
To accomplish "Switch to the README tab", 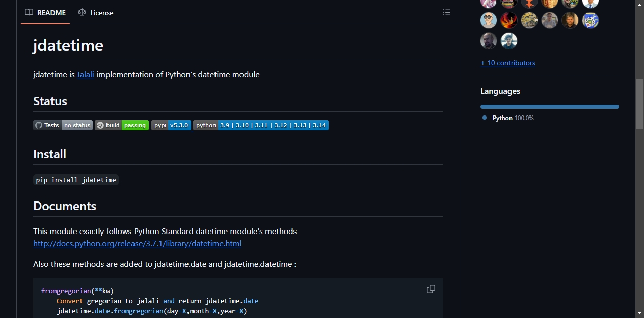I will [45, 12].
